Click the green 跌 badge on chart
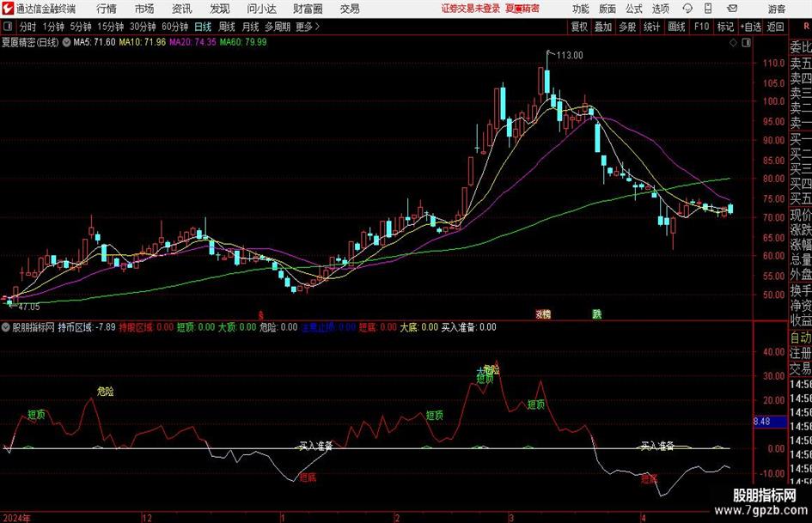This screenshot has width=812, height=523. pos(597,313)
